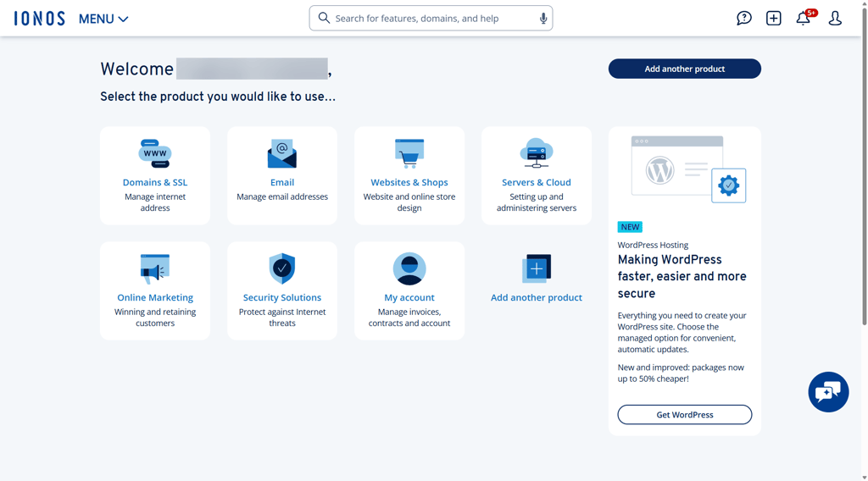
Task: Expand the MENU dropdown
Action: (x=103, y=19)
